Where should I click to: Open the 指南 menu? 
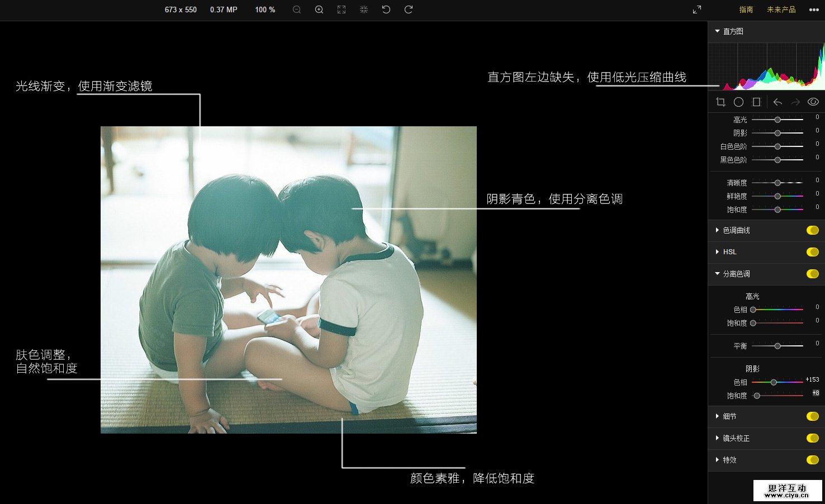click(746, 9)
